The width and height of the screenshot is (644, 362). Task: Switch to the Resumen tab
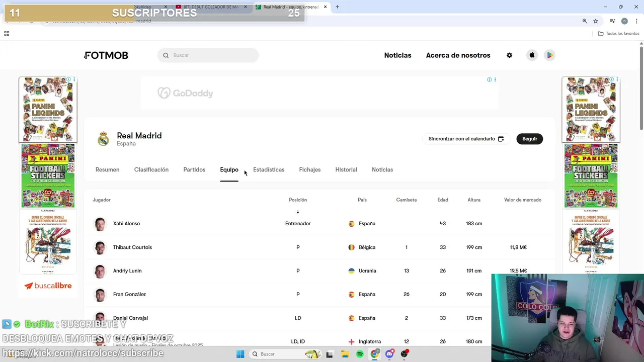[108, 170]
